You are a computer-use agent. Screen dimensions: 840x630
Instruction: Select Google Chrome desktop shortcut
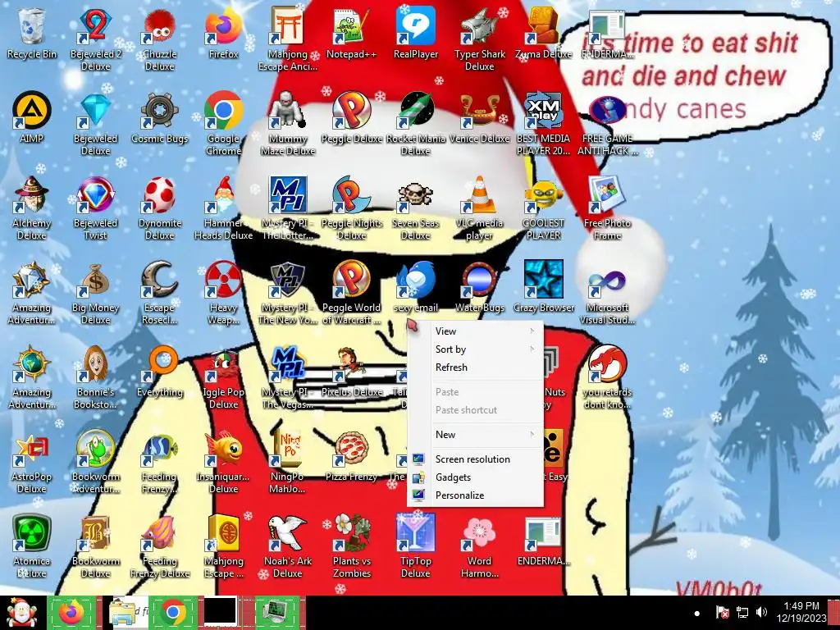[223, 111]
